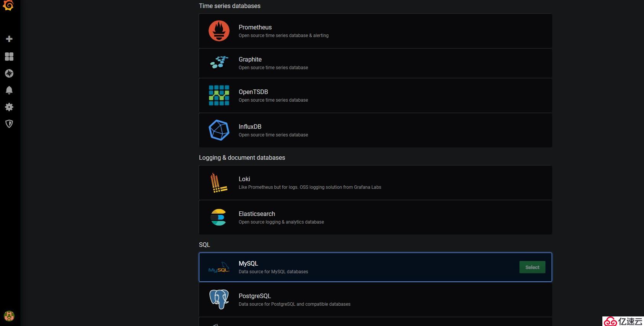Click the Loki description about OSS logging

310,187
